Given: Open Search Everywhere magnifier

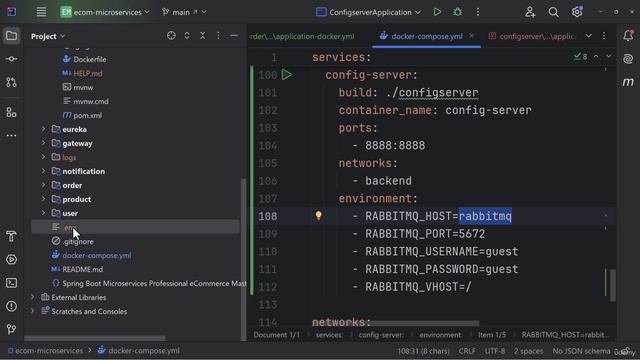Looking at the screenshot, I should [553, 12].
